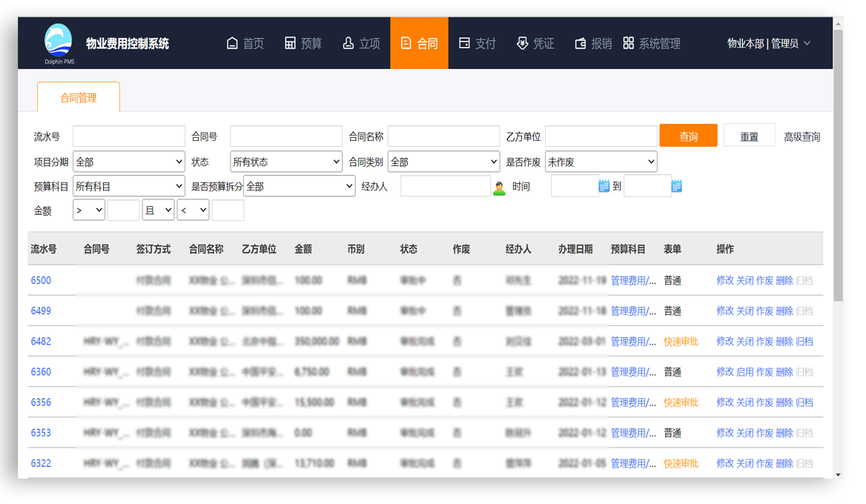This screenshot has width=866, height=504.
Task: Focus the 经办人 input field
Action: [x=445, y=187]
